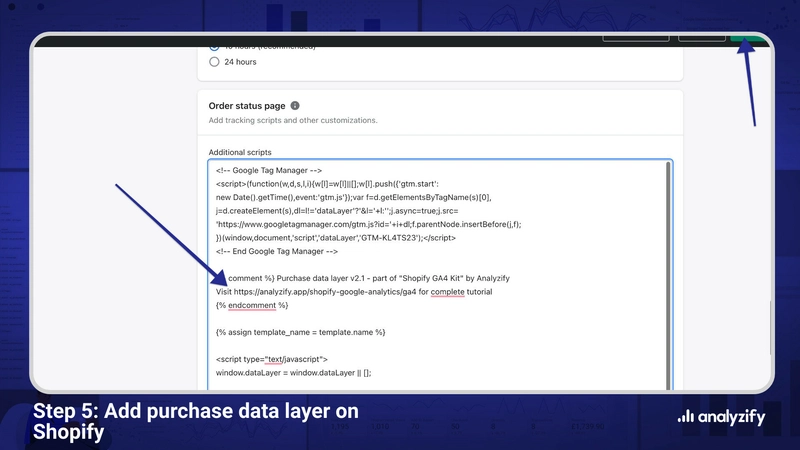Click the 'Additional scripts' label

(x=240, y=152)
